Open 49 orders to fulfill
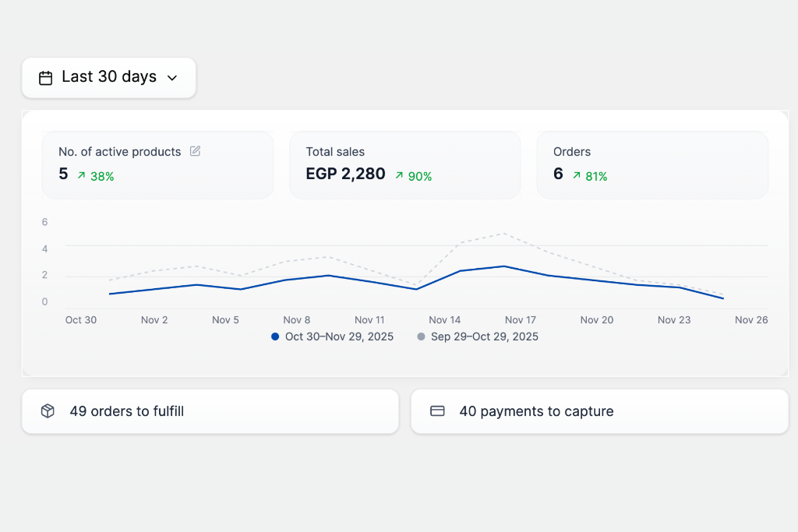 [x=210, y=410]
